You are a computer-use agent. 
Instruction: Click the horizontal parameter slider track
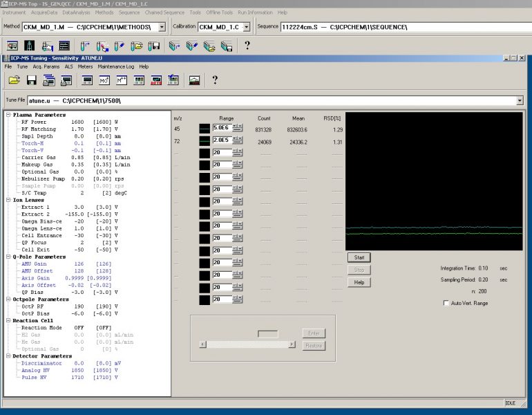247,344
